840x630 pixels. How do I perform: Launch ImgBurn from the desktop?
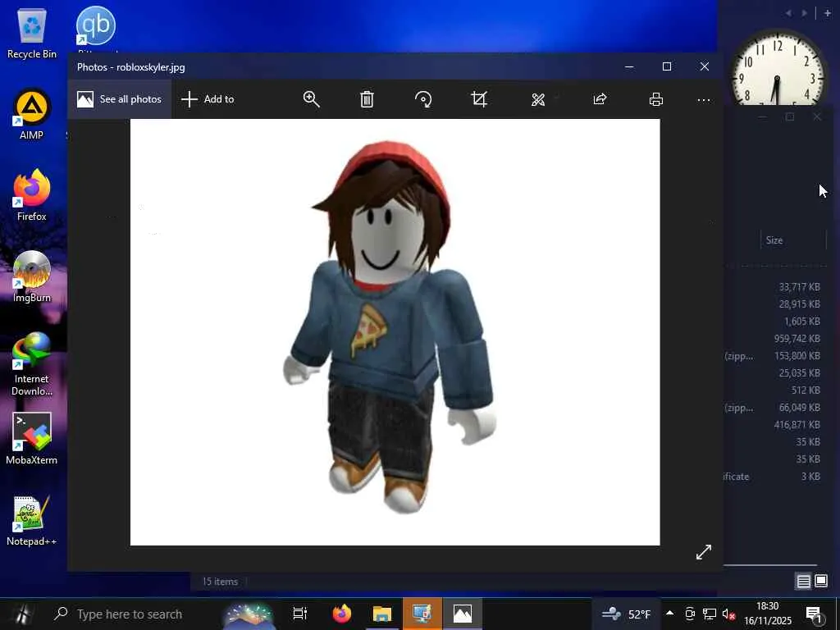pyautogui.click(x=32, y=277)
